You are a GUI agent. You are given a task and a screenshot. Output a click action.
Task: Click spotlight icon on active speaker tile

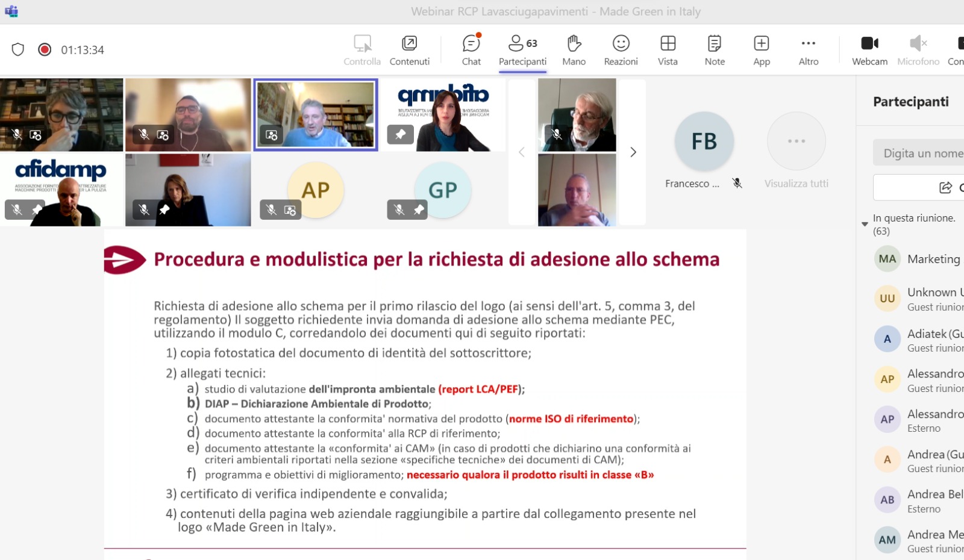click(x=272, y=135)
